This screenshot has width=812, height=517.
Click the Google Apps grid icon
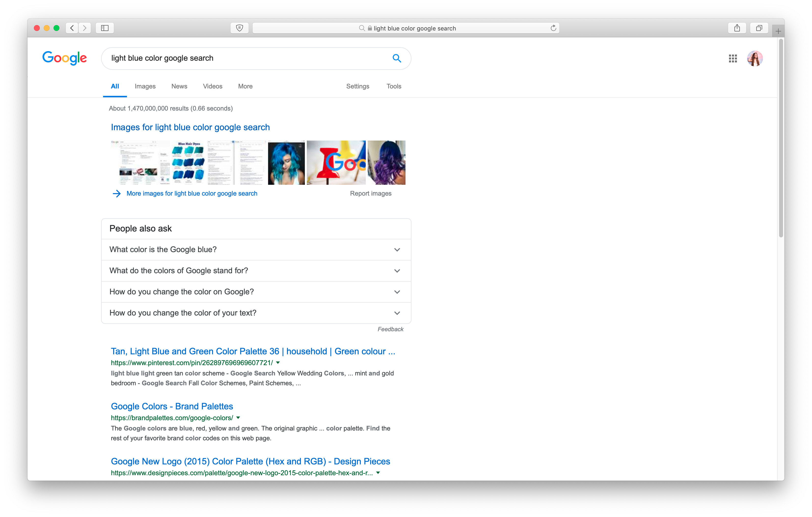click(733, 57)
